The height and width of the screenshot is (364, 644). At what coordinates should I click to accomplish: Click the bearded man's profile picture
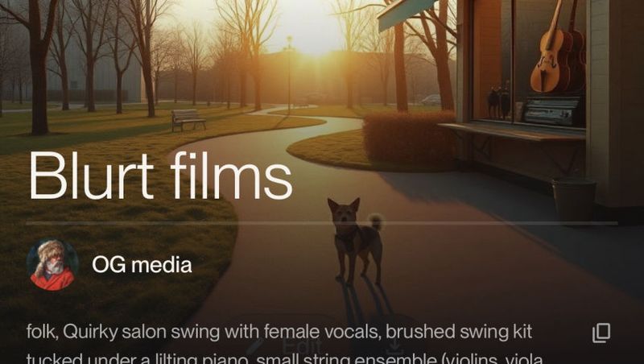tap(52, 265)
